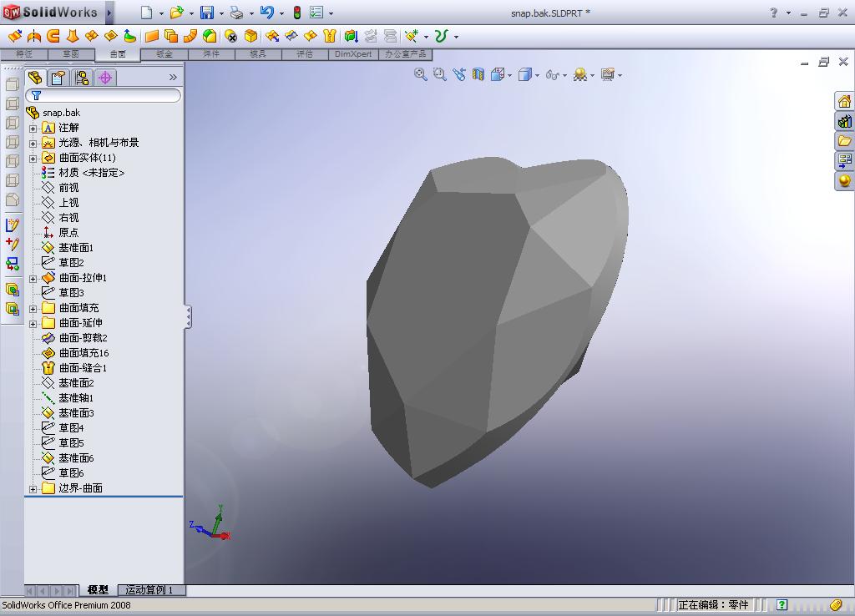Expand the 注解 annotations node
Screen dimensions: 855x616
pyautogui.click(x=33, y=129)
